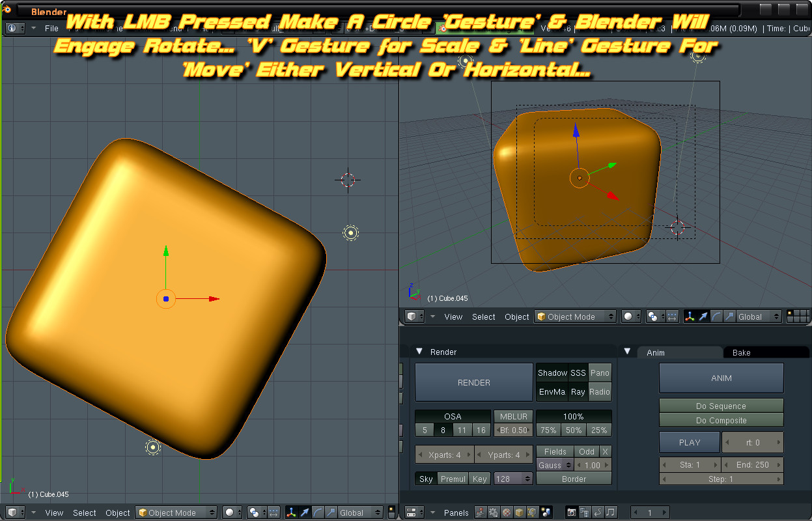Select the Scene buttons camera icon
This screenshot has height=521, width=812.
click(x=570, y=513)
